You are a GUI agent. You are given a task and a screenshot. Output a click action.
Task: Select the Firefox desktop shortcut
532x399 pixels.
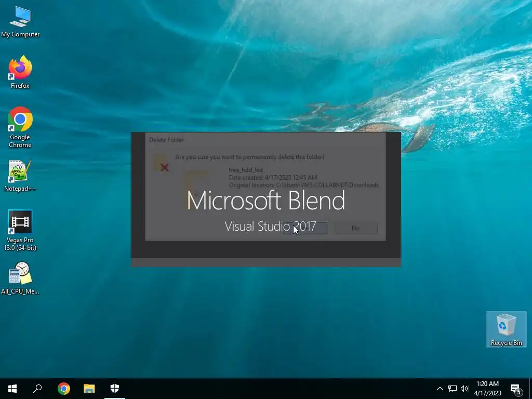click(20, 72)
